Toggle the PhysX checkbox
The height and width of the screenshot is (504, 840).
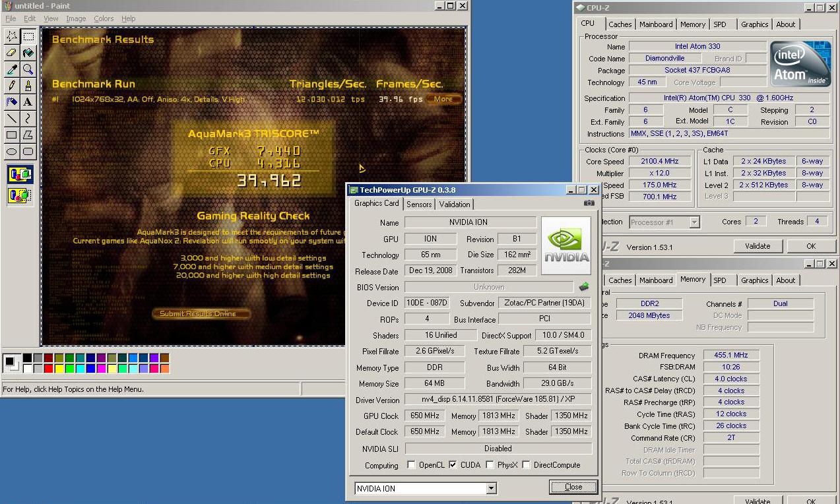tap(490, 465)
